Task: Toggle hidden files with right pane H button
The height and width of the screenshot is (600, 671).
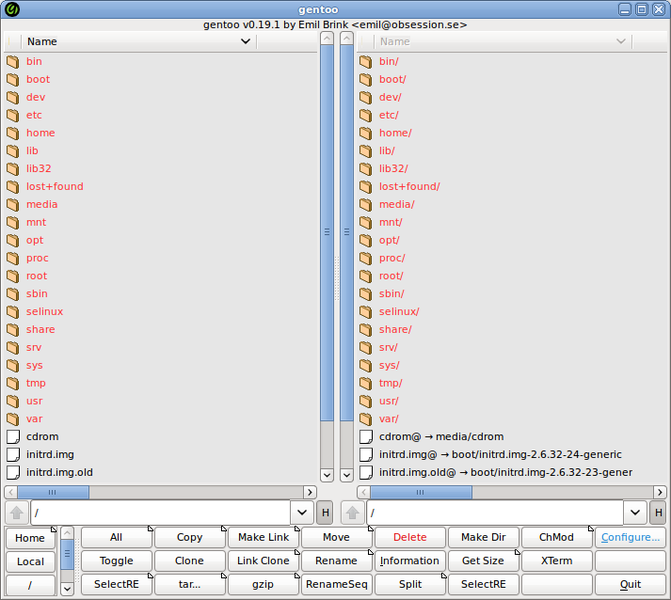Action: click(x=658, y=512)
